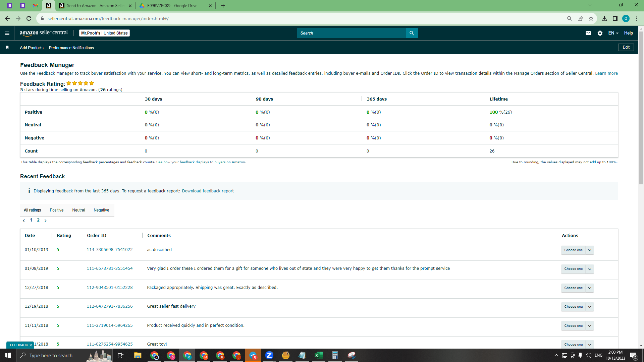Open the Seller Central hamburger menu
644x362 pixels.
pyautogui.click(x=7, y=33)
